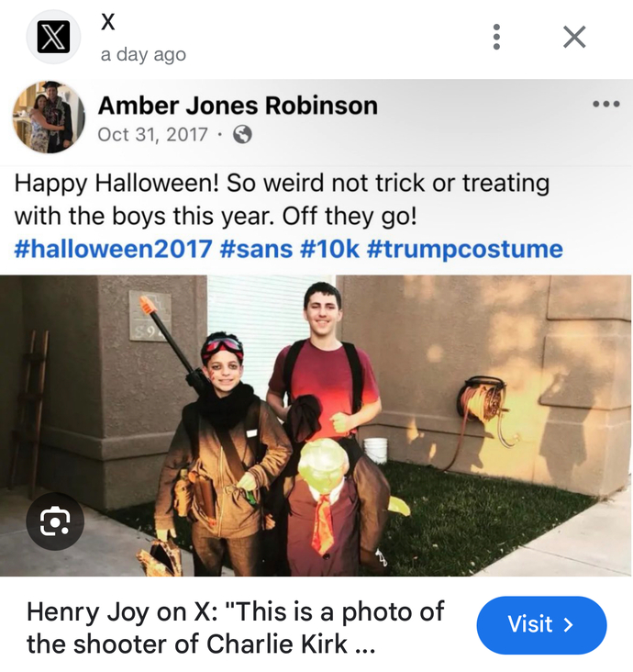
Task: Click the Halloween costume photo
Action: [x=316, y=426]
